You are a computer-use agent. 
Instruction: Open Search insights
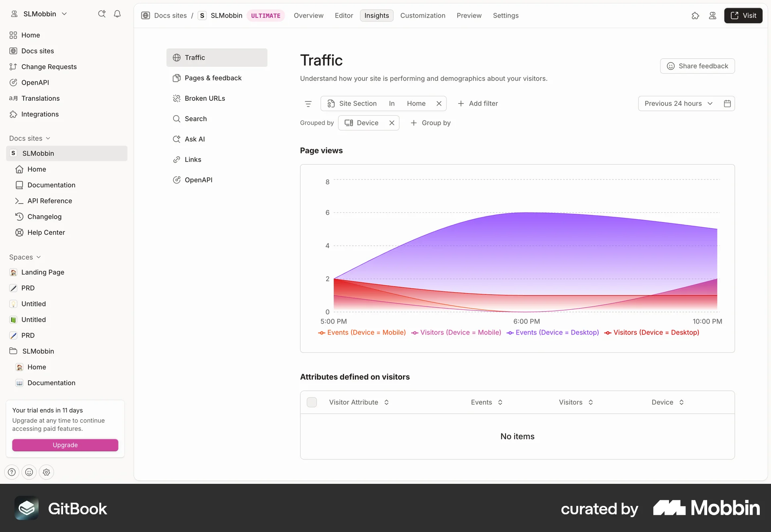(x=217, y=119)
